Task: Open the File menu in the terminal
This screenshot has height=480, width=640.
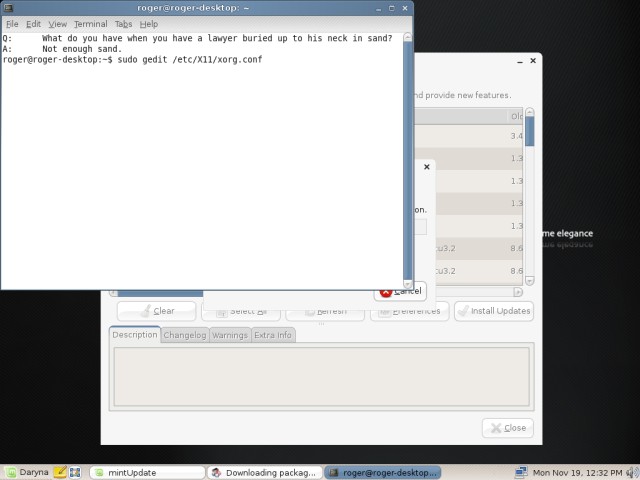Action: click(12, 24)
